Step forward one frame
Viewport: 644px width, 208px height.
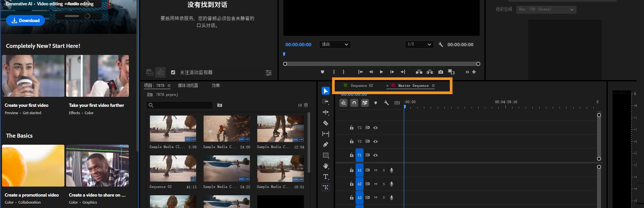point(392,72)
